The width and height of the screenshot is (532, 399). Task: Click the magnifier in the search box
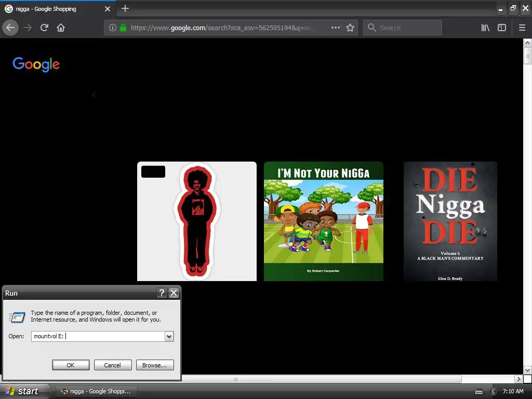tap(372, 28)
